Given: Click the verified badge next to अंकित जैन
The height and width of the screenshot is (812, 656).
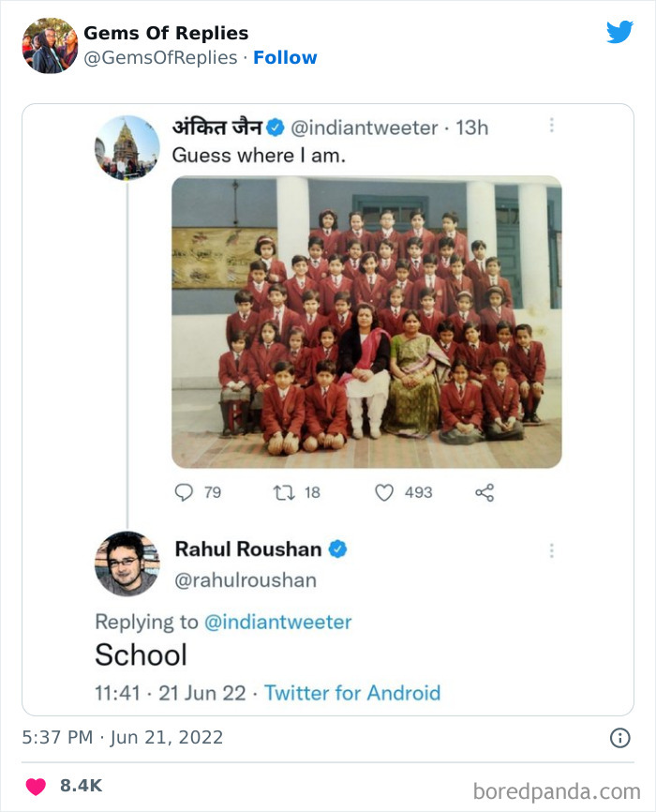Looking at the screenshot, I should point(276,128).
